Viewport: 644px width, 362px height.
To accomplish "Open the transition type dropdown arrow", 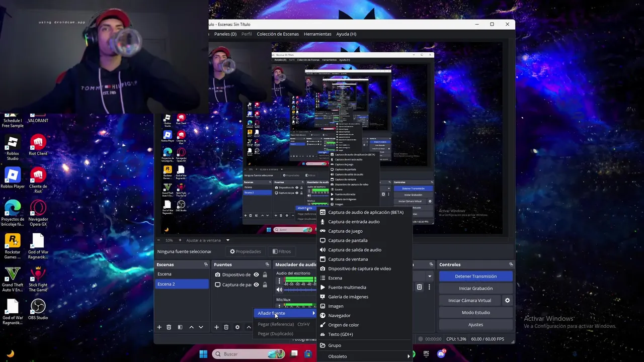I will [429, 276].
